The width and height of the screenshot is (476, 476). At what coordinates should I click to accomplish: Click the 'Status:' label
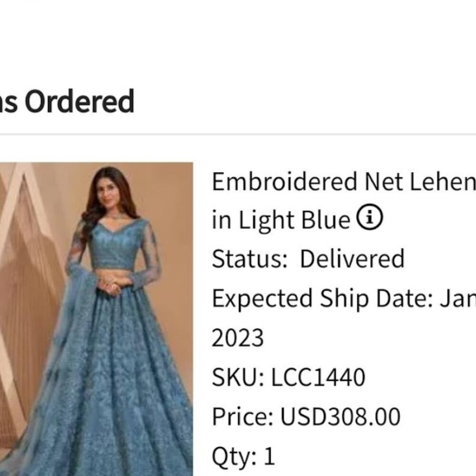point(249,258)
